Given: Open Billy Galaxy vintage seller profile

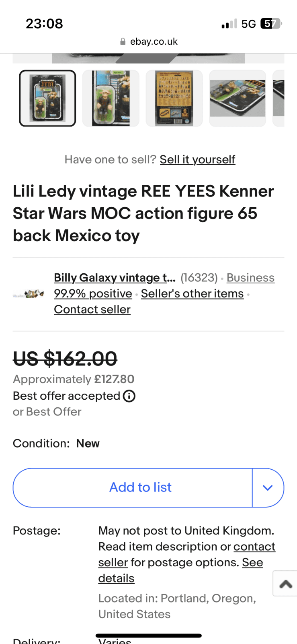Looking at the screenshot, I should [115, 278].
